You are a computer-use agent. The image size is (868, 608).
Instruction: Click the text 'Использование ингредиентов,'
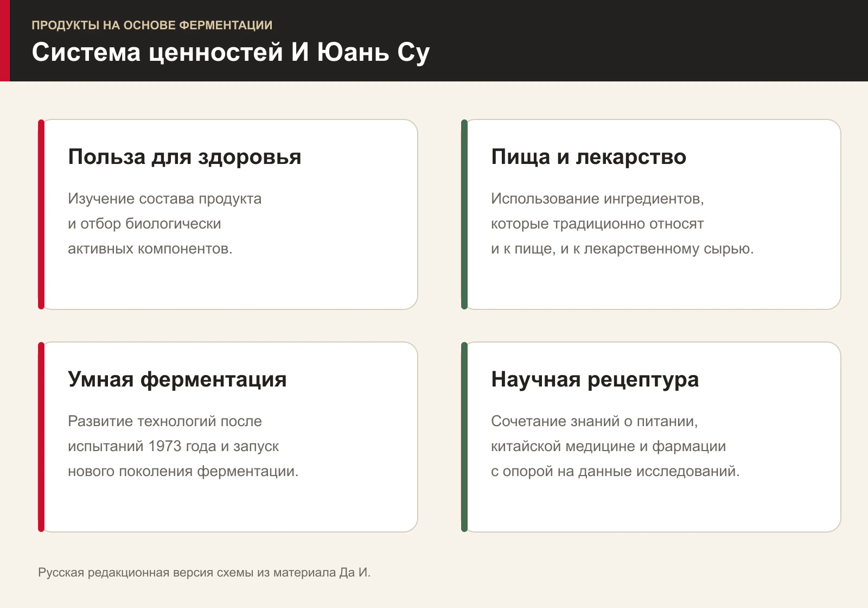(x=597, y=199)
